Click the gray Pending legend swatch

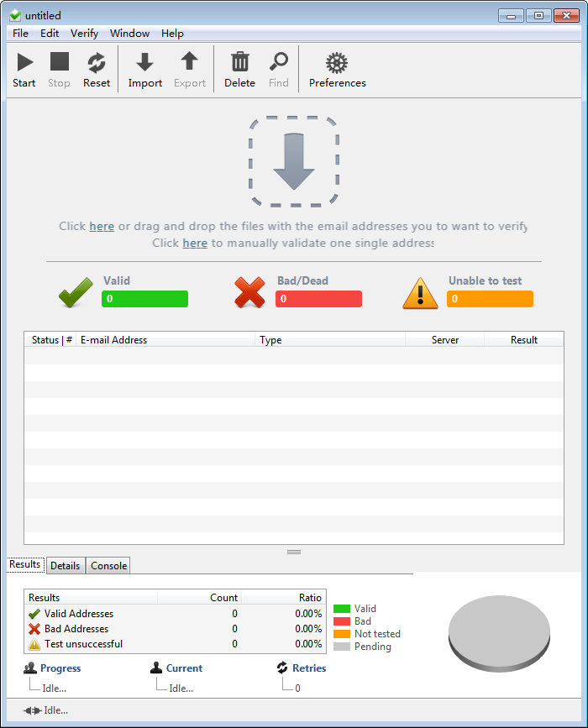point(342,647)
